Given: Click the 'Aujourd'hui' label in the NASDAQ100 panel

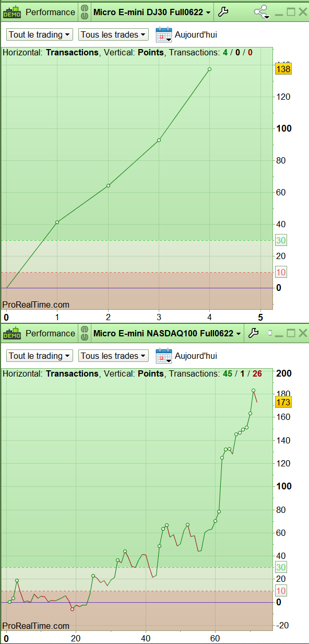Looking at the screenshot, I should 196,356.
